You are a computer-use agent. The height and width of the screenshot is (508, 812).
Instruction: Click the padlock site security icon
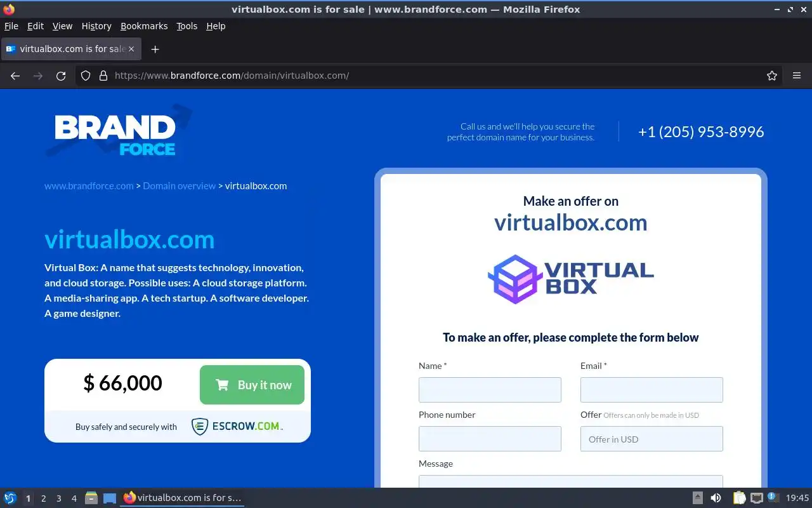coord(103,76)
